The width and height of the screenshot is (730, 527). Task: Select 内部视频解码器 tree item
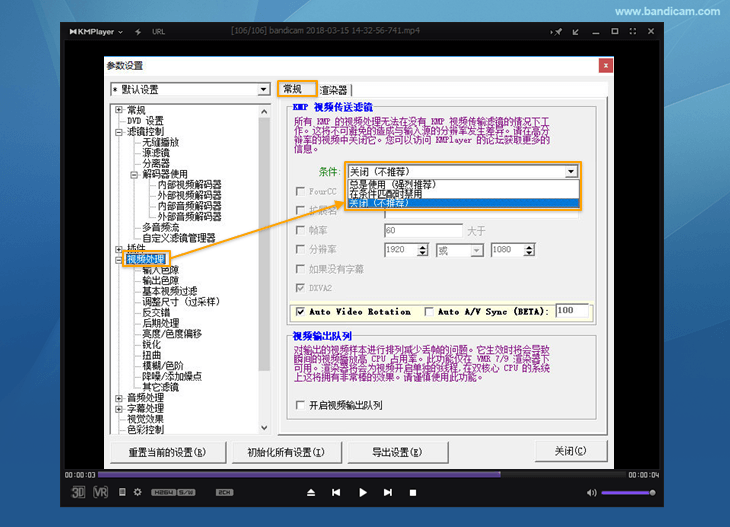189,184
